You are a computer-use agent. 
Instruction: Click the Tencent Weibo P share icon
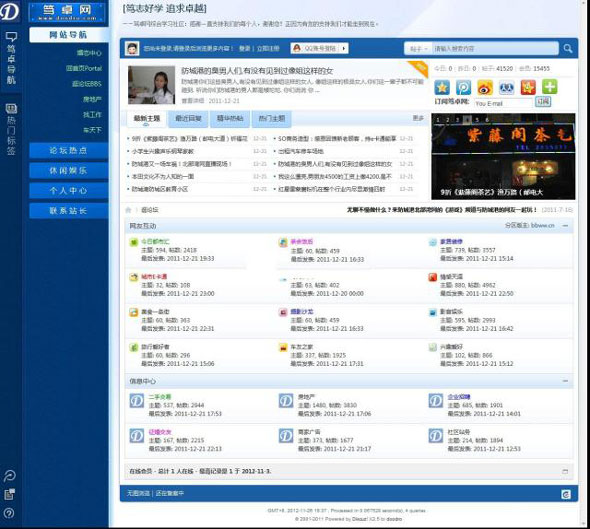point(463,87)
